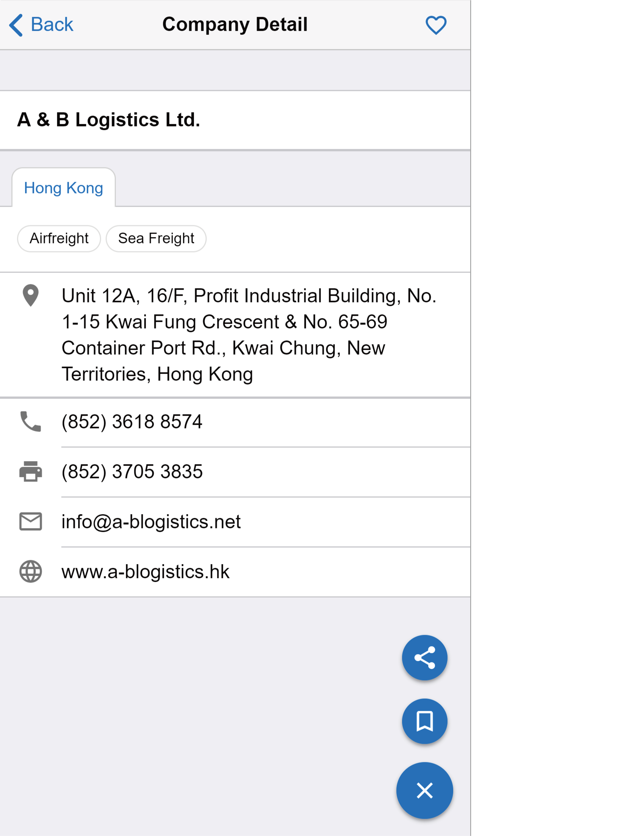Open the share floating button
This screenshot has height=836, width=644.
(424, 658)
